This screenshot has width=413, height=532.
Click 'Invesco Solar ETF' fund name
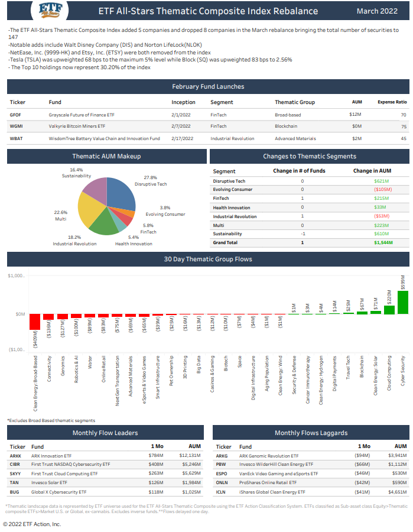click(x=49, y=482)
